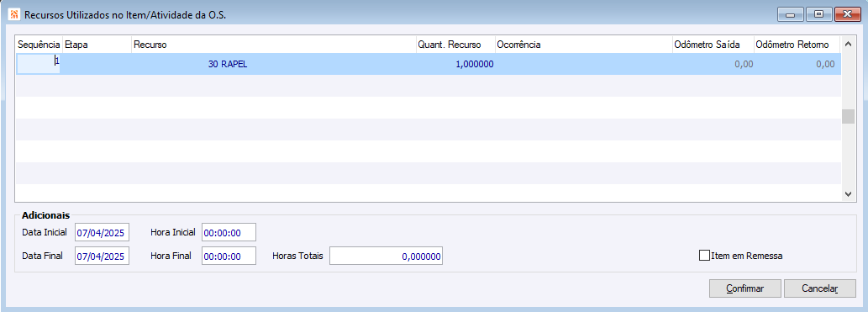Click the Horas Totais field

tap(386, 256)
